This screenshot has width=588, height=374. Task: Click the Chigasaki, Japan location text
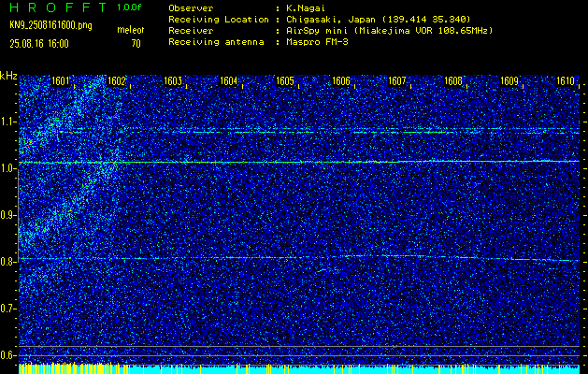point(379,20)
